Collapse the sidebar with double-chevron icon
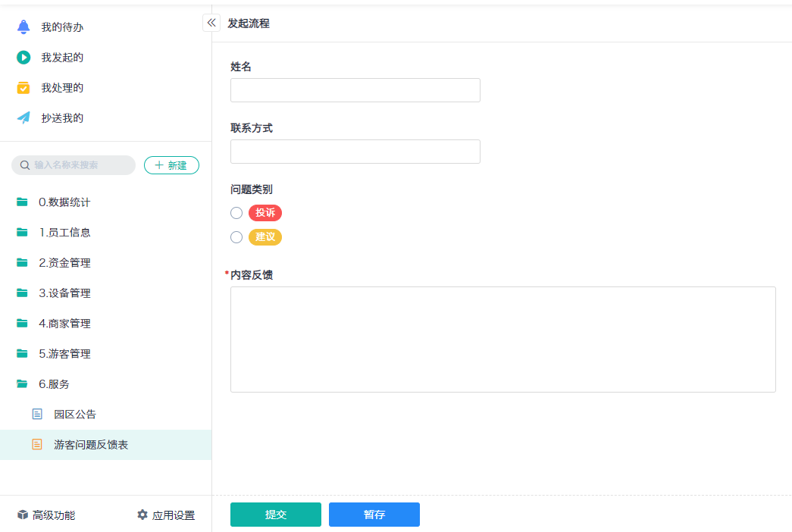This screenshot has width=792, height=532. pyautogui.click(x=211, y=23)
